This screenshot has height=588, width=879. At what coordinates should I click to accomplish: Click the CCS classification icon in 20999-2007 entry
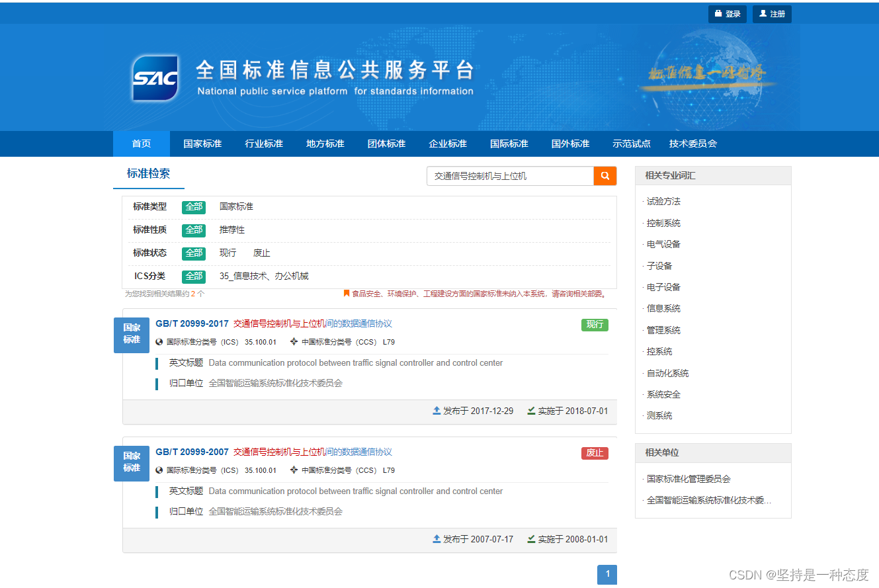point(294,470)
